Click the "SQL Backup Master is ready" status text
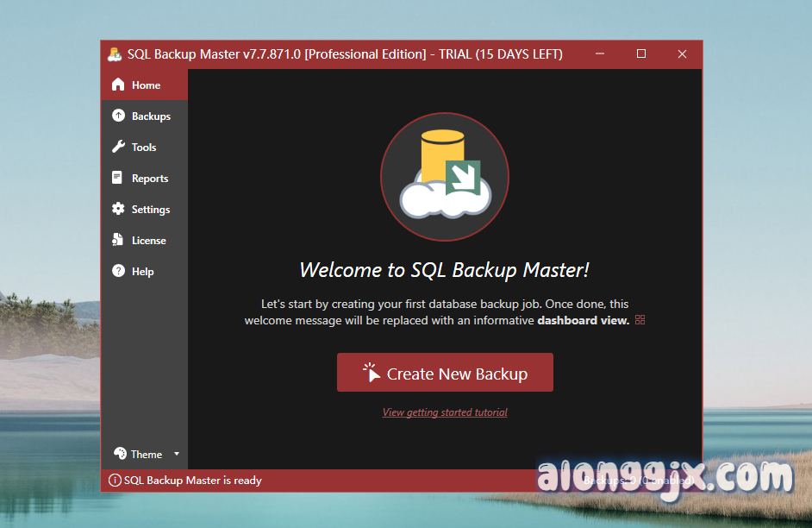 pyautogui.click(x=193, y=481)
